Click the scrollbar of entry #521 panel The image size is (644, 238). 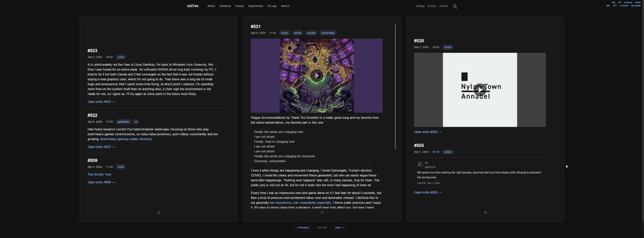click(x=395, y=86)
